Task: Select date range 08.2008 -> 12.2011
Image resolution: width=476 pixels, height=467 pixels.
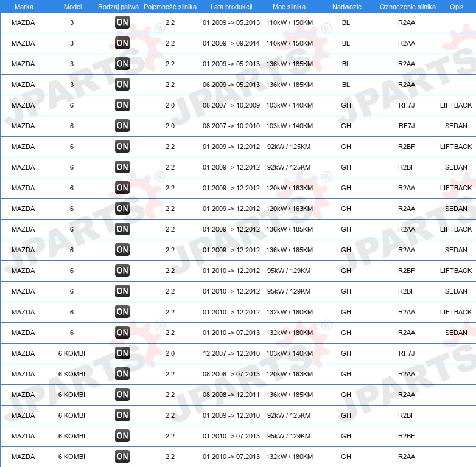Action: click(231, 395)
